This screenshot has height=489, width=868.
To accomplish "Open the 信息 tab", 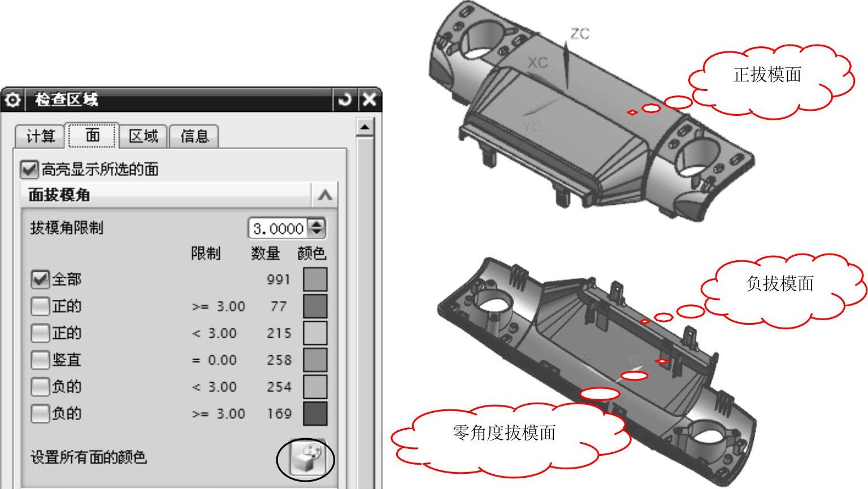I will [194, 136].
